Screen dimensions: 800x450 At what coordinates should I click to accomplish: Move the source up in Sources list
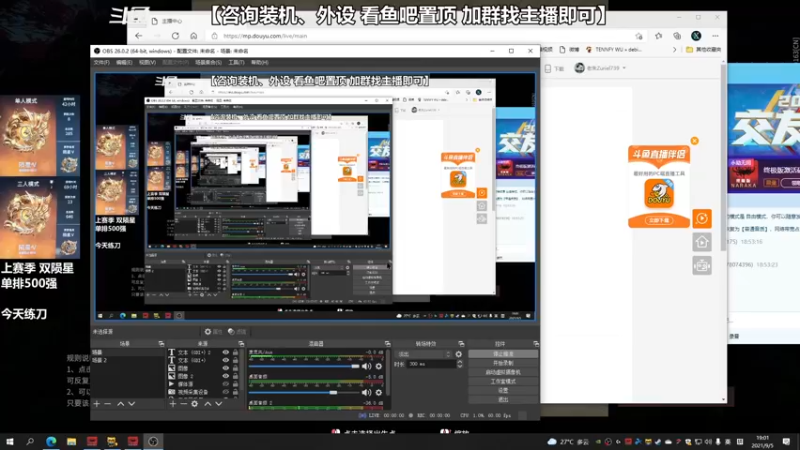208,404
